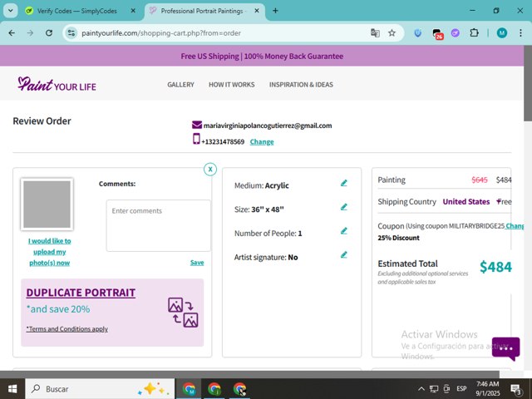The height and width of the screenshot is (399, 532).
Task: Edit the Size 36" x 48" option
Action: click(343, 207)
